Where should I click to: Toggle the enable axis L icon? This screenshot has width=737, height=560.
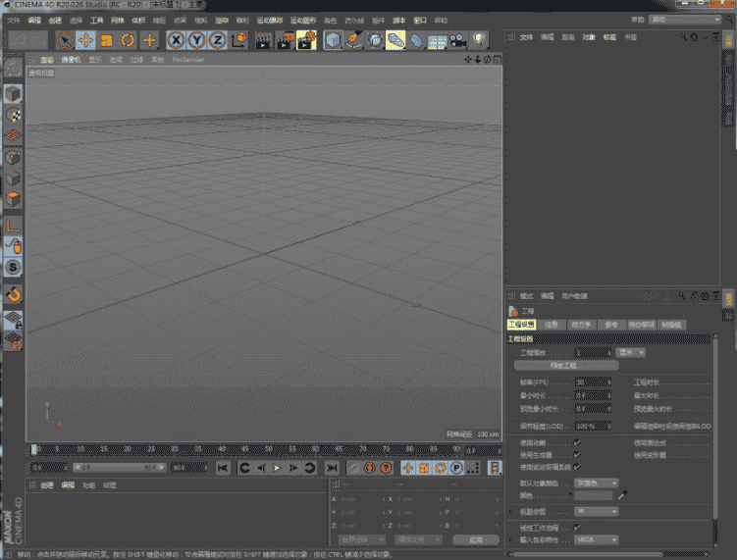[x=13, y=225]
